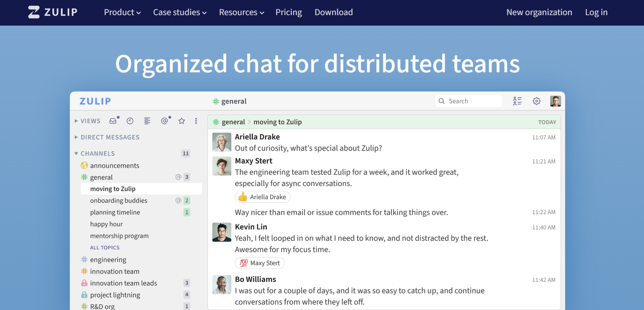This screenshot has height=310, width=644.
Task: Click the Log in link
Action: click(596, 12)
